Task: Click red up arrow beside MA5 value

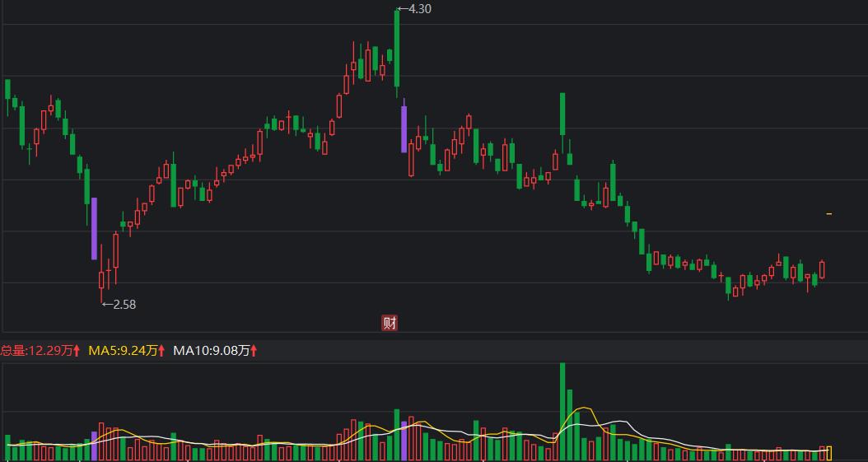Action: point(161,350)
